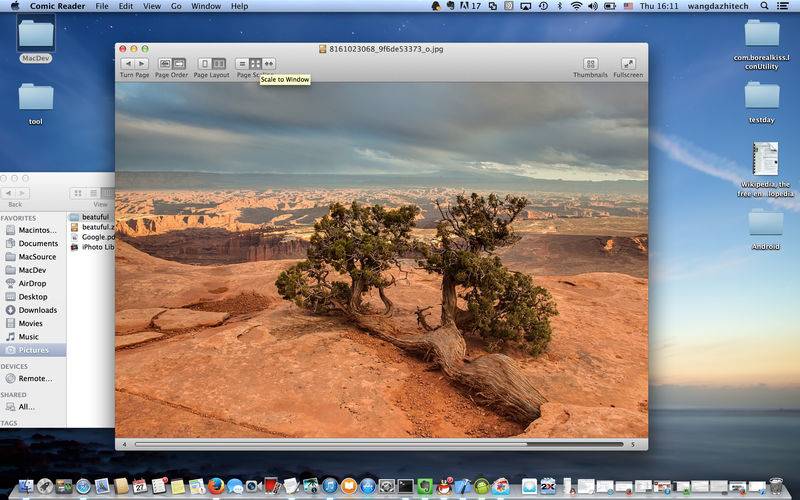The height and width of the screenshot is (500, 800).
Task: Toggle Scale to Window page scaling
Action: click(255, 64)
